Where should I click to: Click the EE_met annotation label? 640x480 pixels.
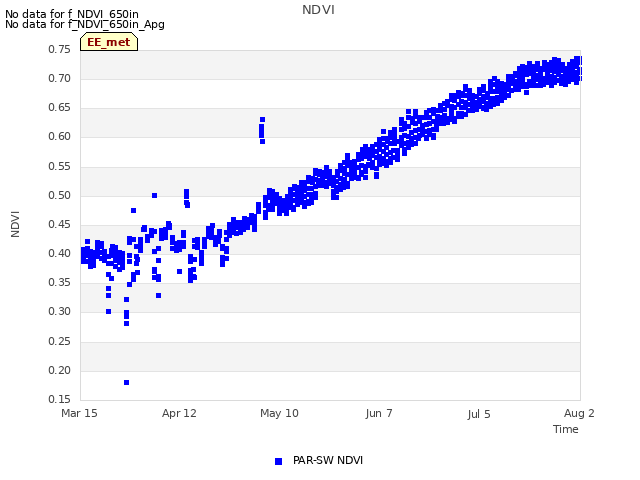point(109,42)
